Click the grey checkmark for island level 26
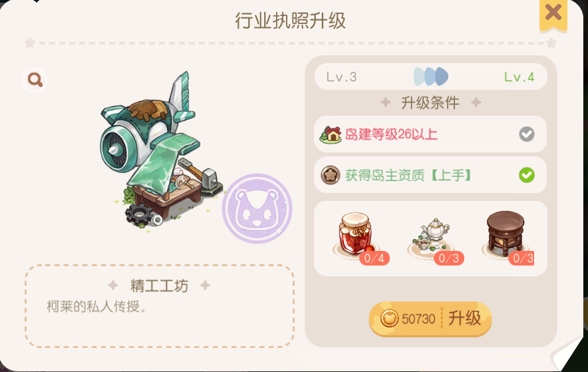The width and height of the screenshot is (588, 372). coord(527,134)
